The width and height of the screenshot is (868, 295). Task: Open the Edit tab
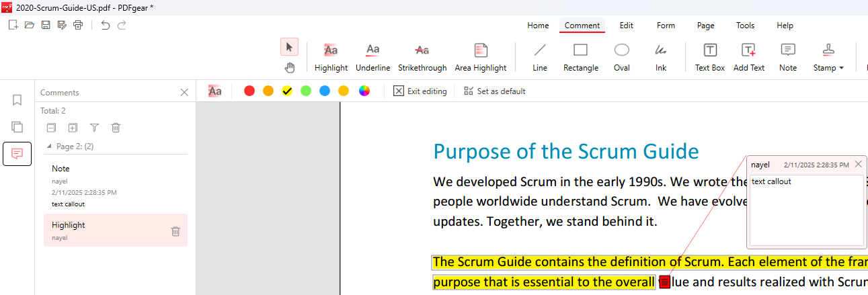pos(627,26)
